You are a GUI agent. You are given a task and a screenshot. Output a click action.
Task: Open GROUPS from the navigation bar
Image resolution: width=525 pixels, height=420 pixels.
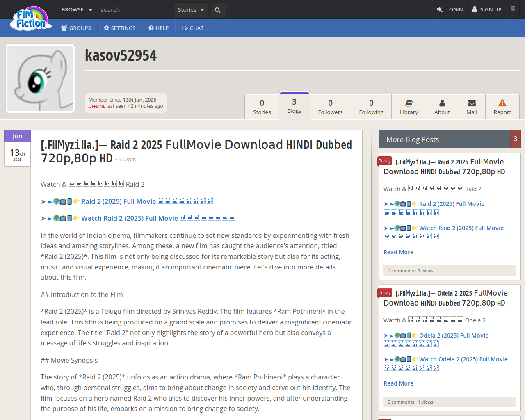tap(76, 28)
